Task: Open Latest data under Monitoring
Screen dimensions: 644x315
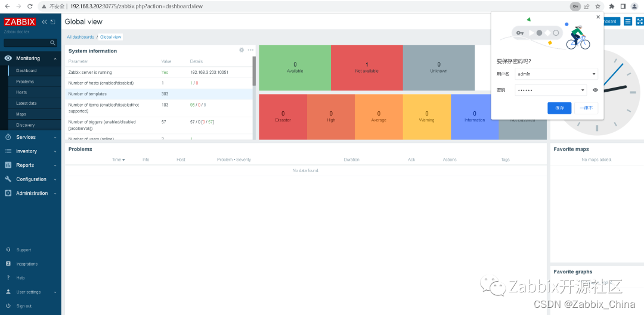Action: tap(26, 104)
